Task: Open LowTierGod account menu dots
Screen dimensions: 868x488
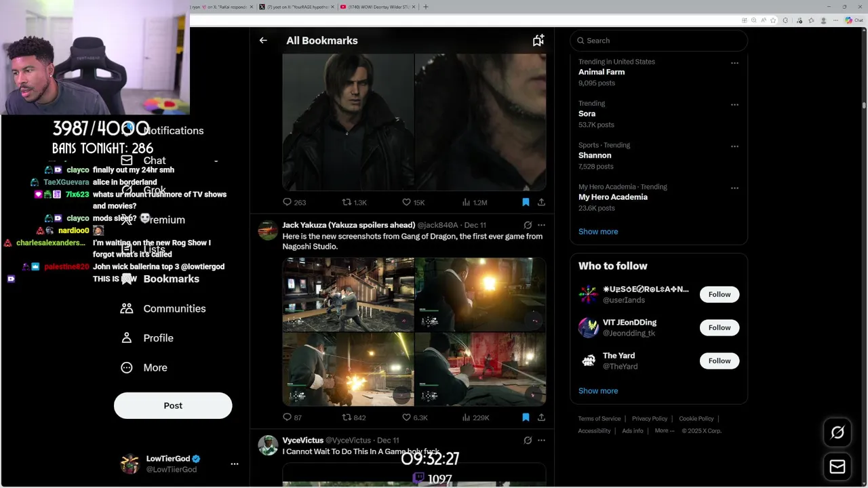Action: coord(235,464)
